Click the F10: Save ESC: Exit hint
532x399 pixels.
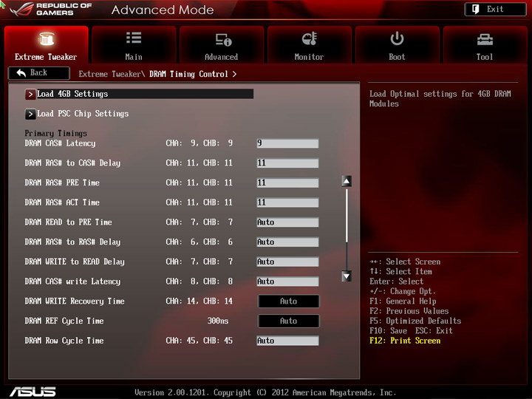point(411,331)
